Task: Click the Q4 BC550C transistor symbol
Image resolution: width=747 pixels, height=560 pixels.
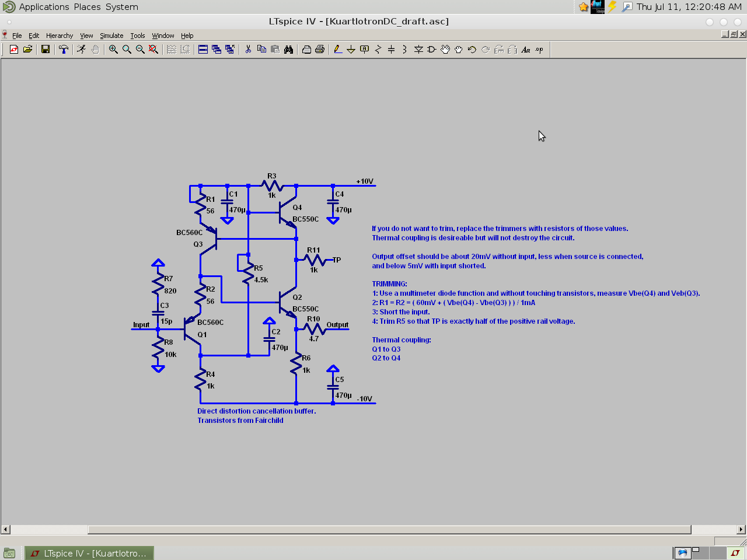Action: pos(288,213)
